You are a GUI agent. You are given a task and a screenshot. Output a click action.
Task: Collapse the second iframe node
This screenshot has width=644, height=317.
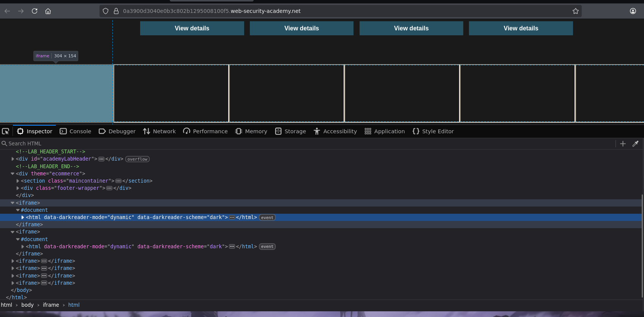click(13, 232)
